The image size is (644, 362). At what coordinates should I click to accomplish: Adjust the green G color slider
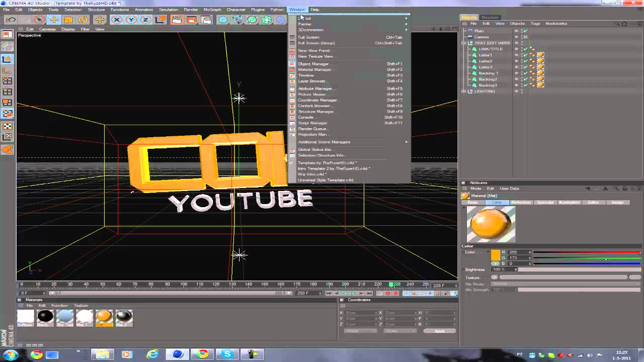coord(587,258)
